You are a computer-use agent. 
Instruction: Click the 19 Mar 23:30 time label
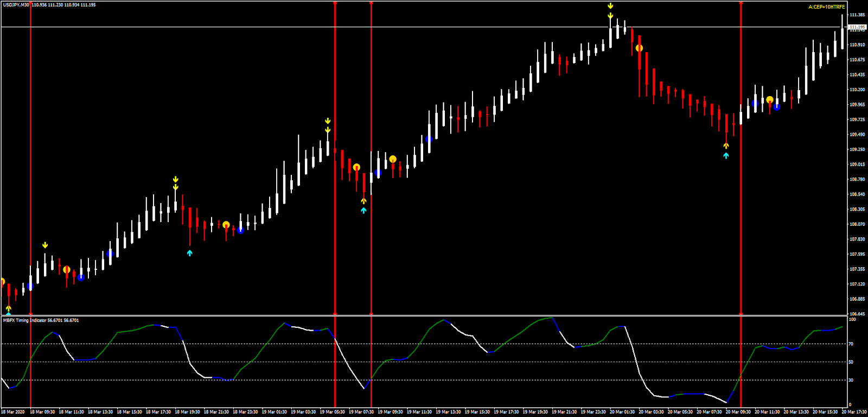(593, 412)
